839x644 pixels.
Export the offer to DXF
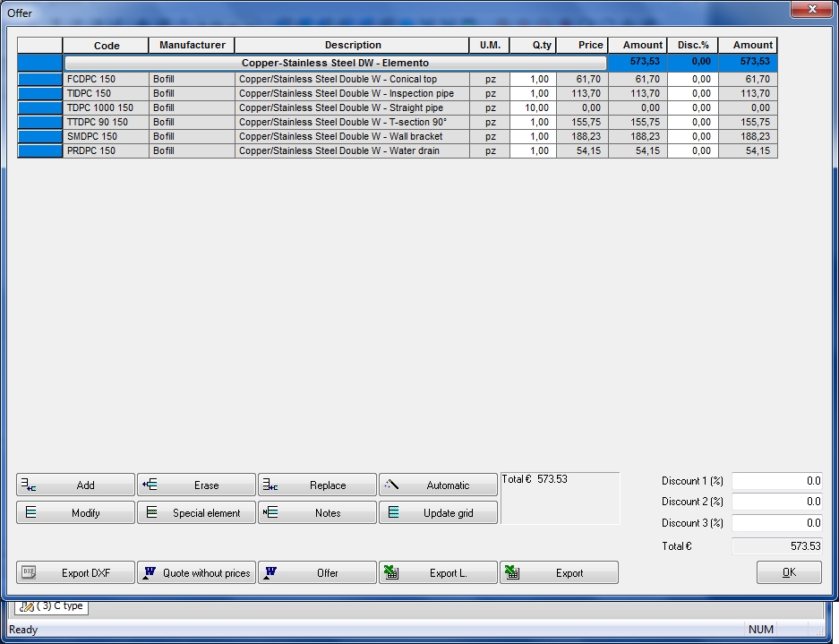pos(75,573)
